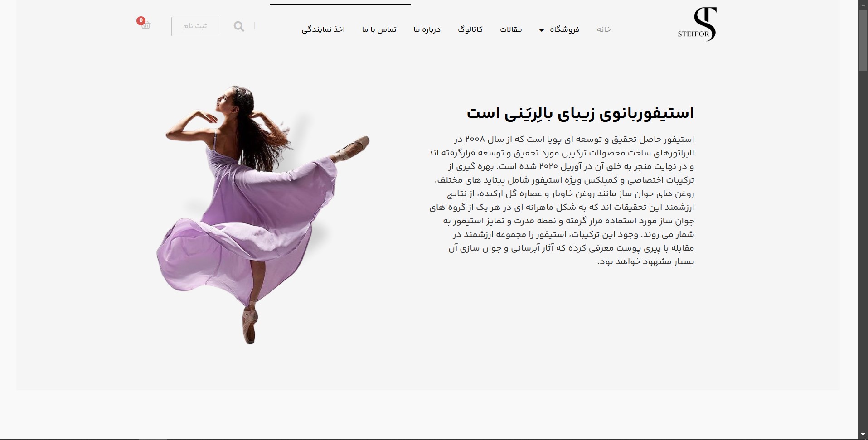Open the کاتالوگ catalog page
This screenshot has width=868, height=440.
tap(470, 29)
